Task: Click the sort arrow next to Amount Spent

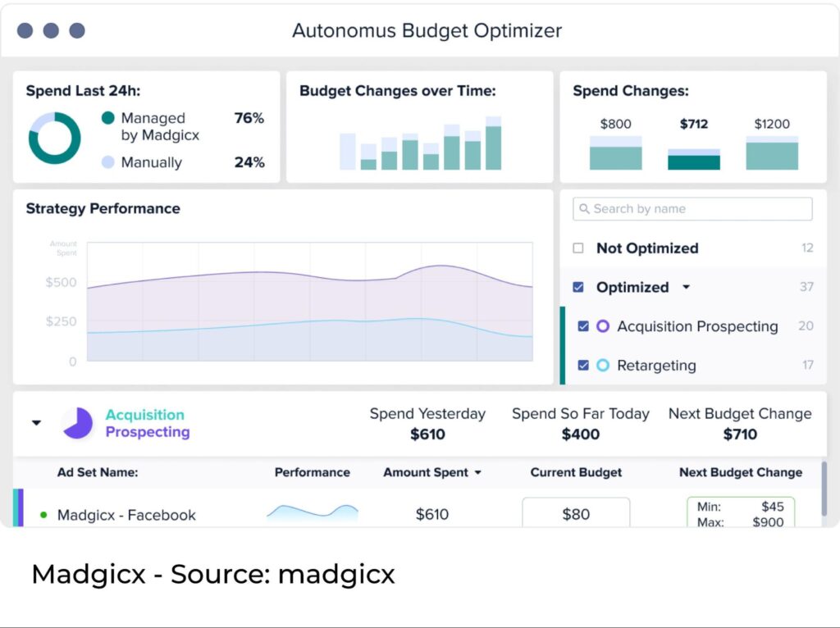Action: [x=478, y=473]
